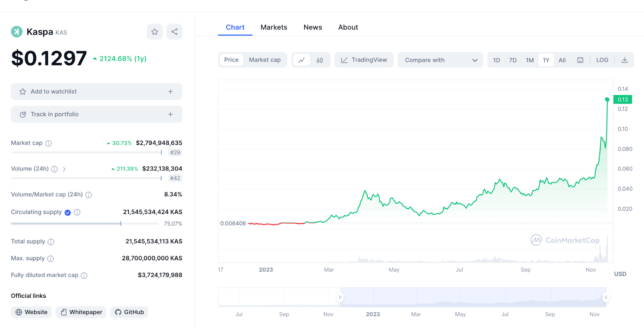The height and width of the screenshot is (328, 644).
Task: Open Market cap info tooltip icon
Action: tap(48, 143)
